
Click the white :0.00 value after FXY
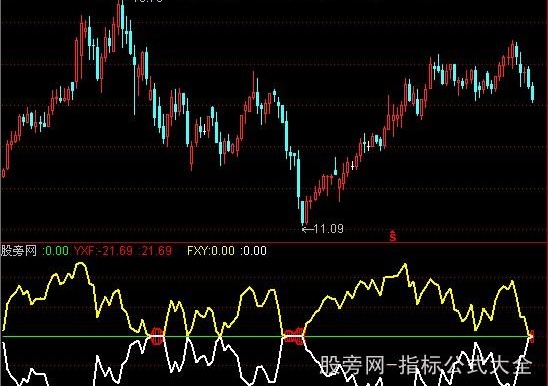[254, 251]
